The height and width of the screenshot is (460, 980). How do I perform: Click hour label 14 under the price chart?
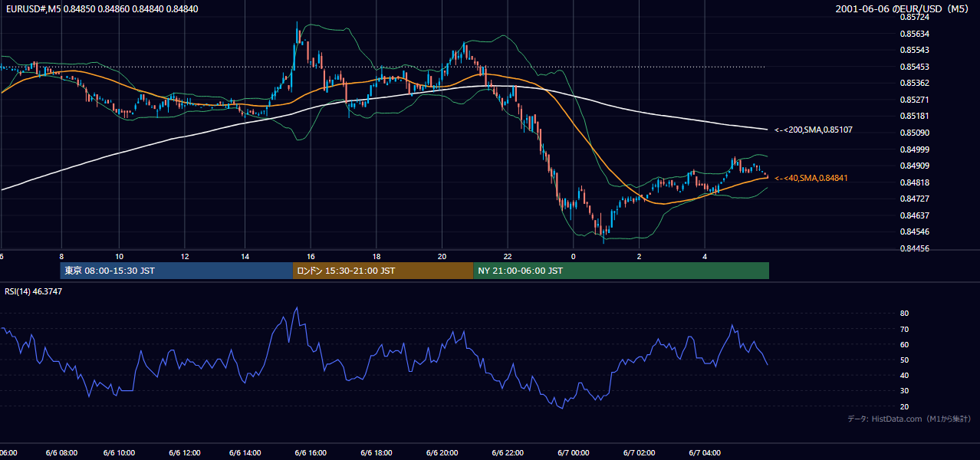[x=245, y=256]
